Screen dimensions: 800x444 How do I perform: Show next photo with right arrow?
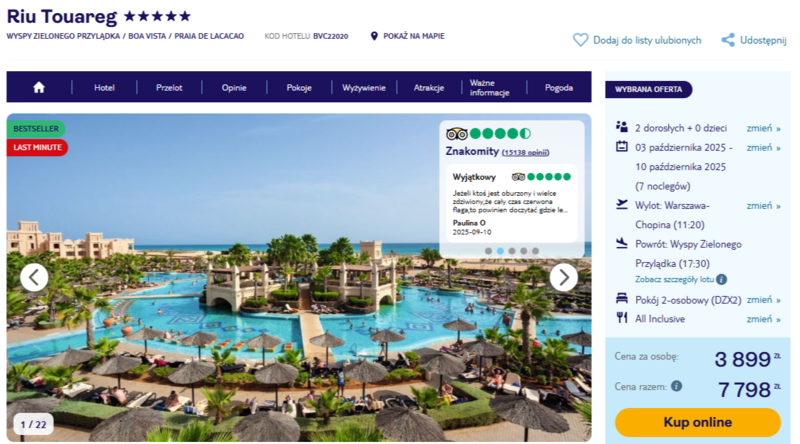click(564, 277)
